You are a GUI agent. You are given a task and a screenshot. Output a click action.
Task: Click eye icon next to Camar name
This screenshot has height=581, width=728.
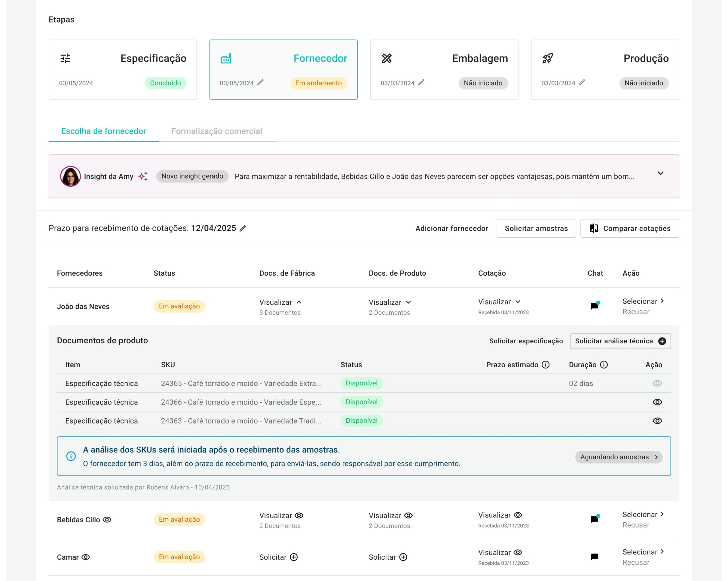86,557
